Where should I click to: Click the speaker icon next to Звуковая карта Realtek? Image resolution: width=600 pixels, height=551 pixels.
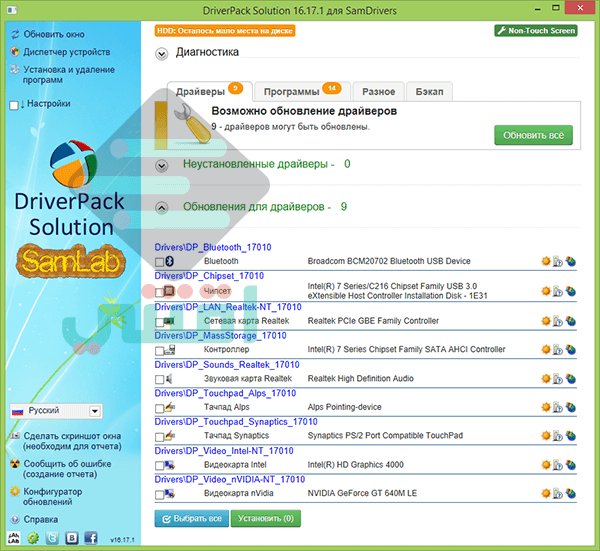pos(169,379)
